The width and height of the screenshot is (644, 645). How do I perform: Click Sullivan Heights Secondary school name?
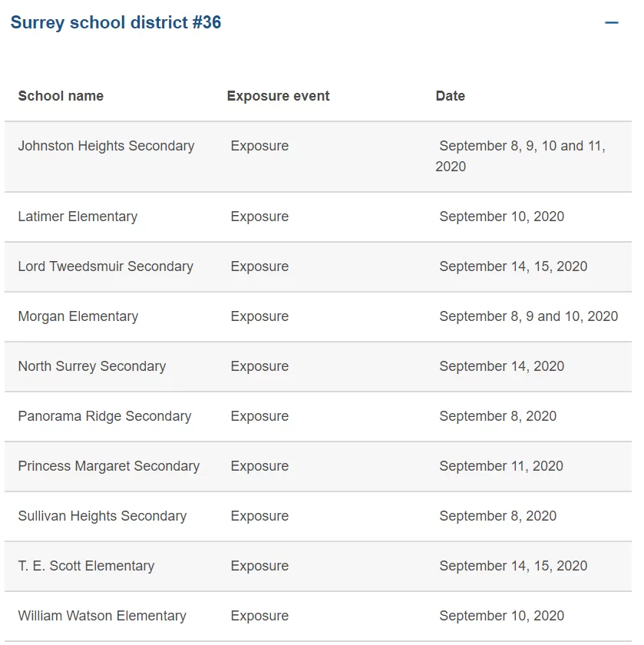coord(102,516)
